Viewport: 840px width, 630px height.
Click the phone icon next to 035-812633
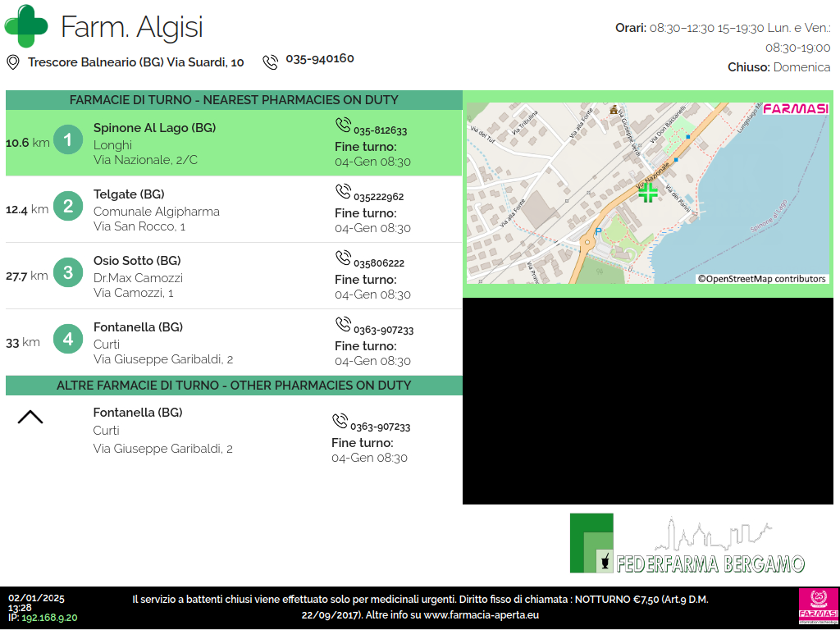tap(343, 126)
